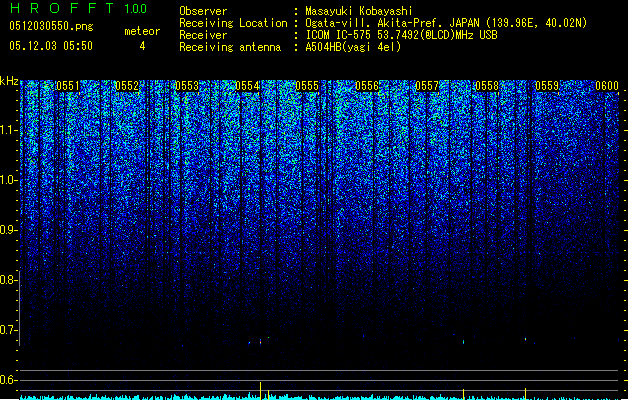Click the Observer name Masayuki Kobayashi
Viewport: 629px width, 400px height.
tap(359, 11)
